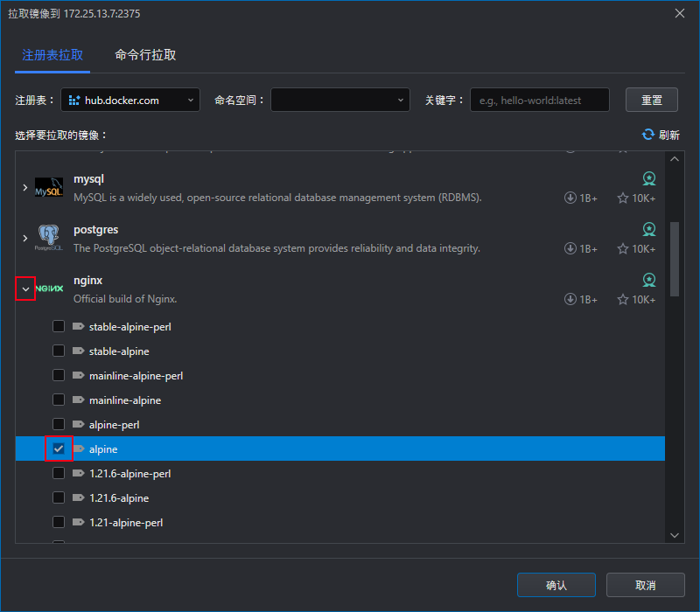Viewport: 700px width, 612px height.
Task: Click the download count icon for postgres
Action: coord(570,248)
